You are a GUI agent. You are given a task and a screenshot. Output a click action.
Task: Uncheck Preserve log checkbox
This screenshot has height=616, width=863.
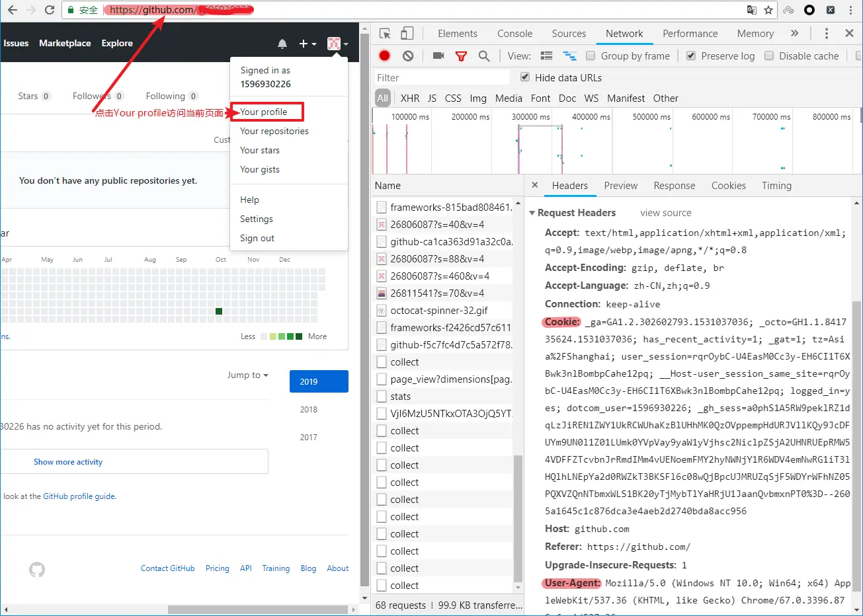pyautogui.click(x=691, y=56)
